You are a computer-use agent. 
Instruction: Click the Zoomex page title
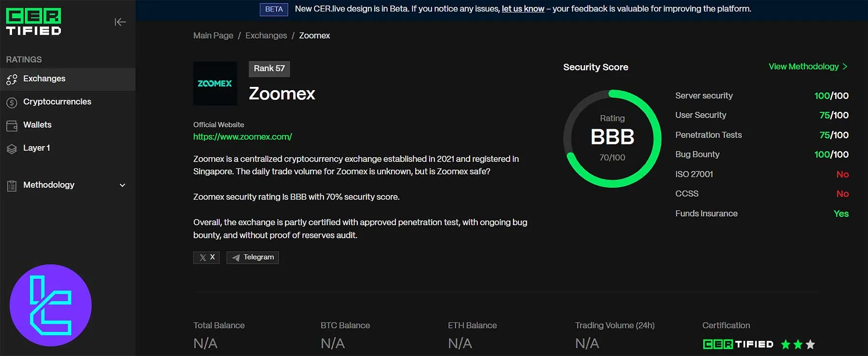282,94
